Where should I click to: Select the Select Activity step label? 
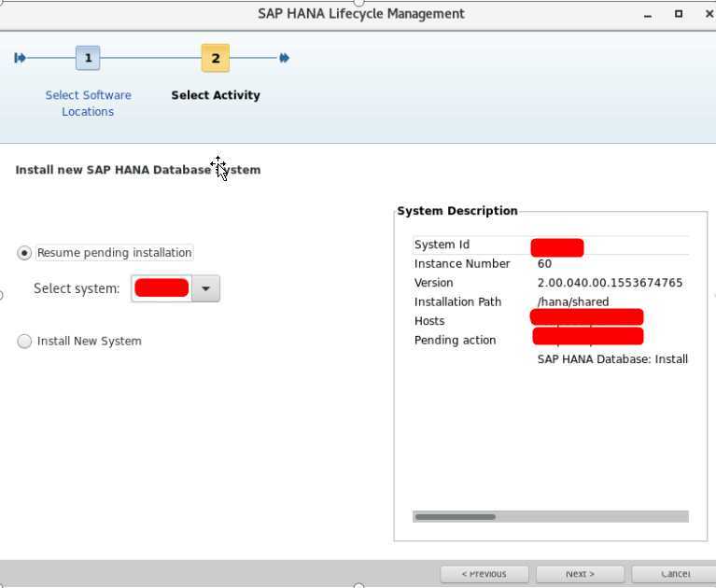[x=216, y=95]
